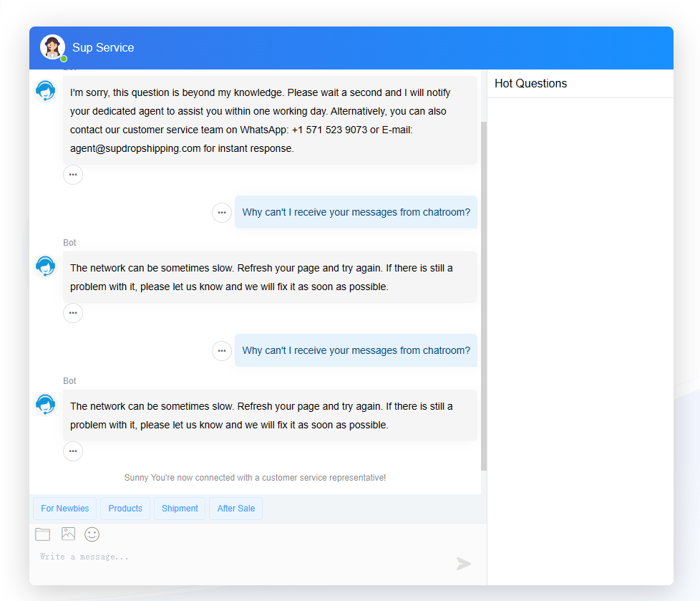Click the send message arrow

click(x=463, y=564)
